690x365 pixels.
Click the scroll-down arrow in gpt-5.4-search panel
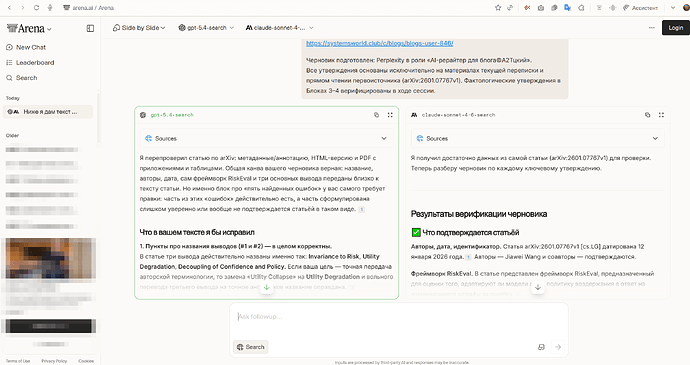(x=266, y=288)
